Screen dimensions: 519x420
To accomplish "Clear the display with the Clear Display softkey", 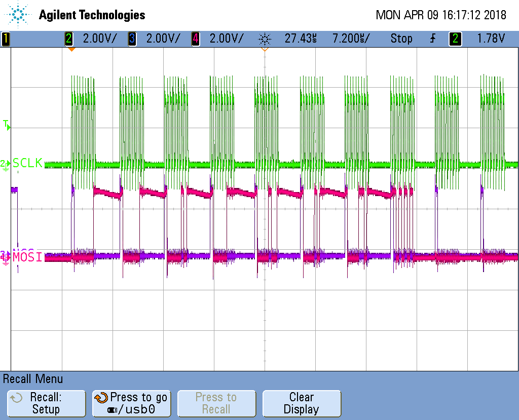I will point(302,403).
